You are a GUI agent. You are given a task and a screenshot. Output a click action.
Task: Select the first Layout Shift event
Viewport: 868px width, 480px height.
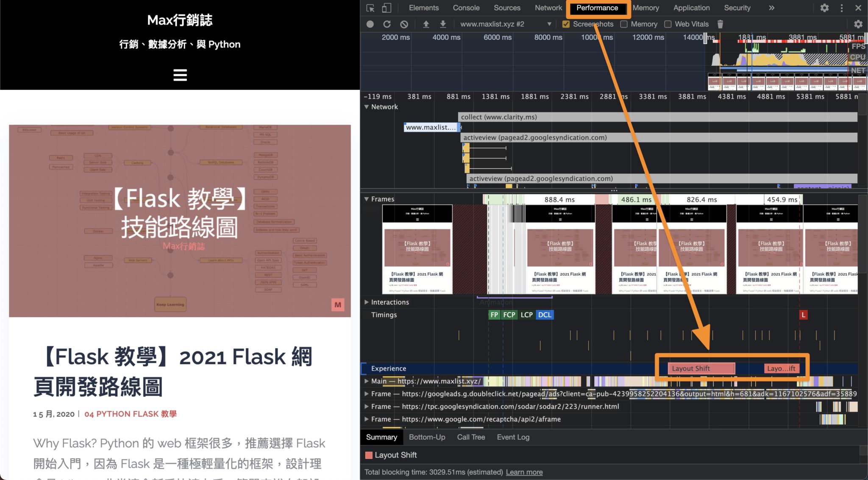pyautogui.click(x=701, y=368)
